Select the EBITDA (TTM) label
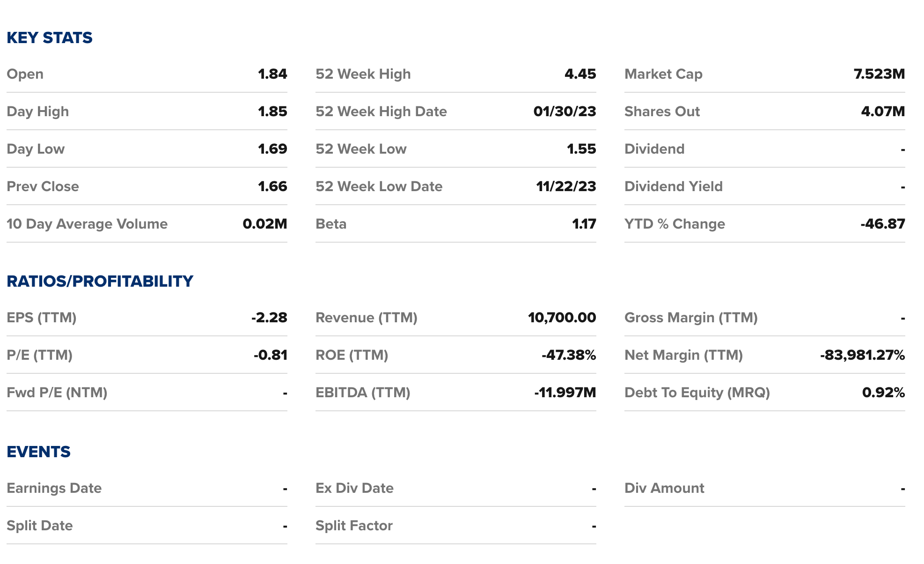Image resolution: width=924 pixels, height=564 pixels. (363, 393)
